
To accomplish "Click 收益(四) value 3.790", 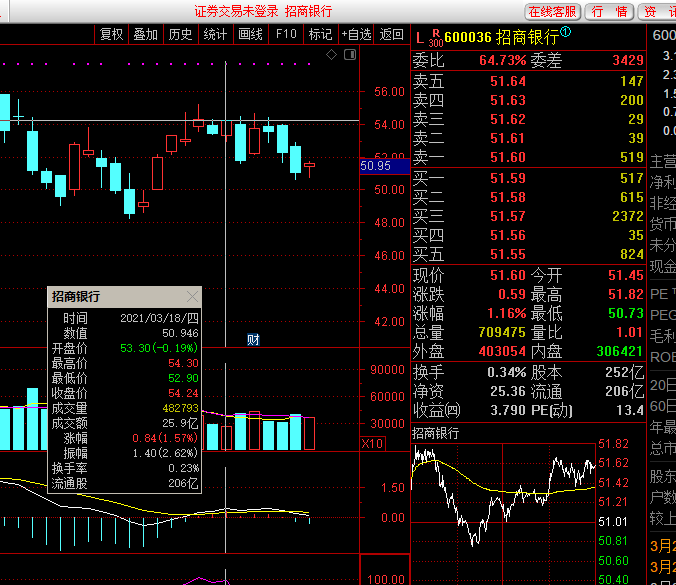I will click(x=508, y=410).
